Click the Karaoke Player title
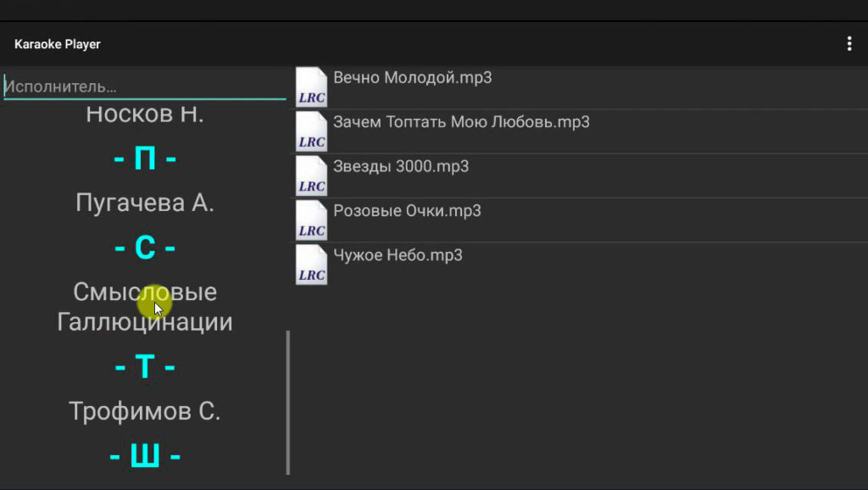 [58, 44]
